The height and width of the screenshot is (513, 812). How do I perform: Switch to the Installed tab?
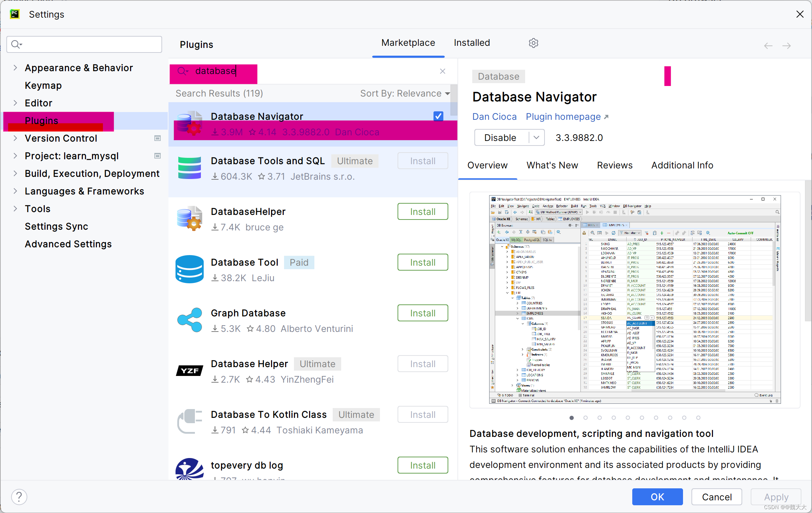pyautogui.click(x=472, y=43)
